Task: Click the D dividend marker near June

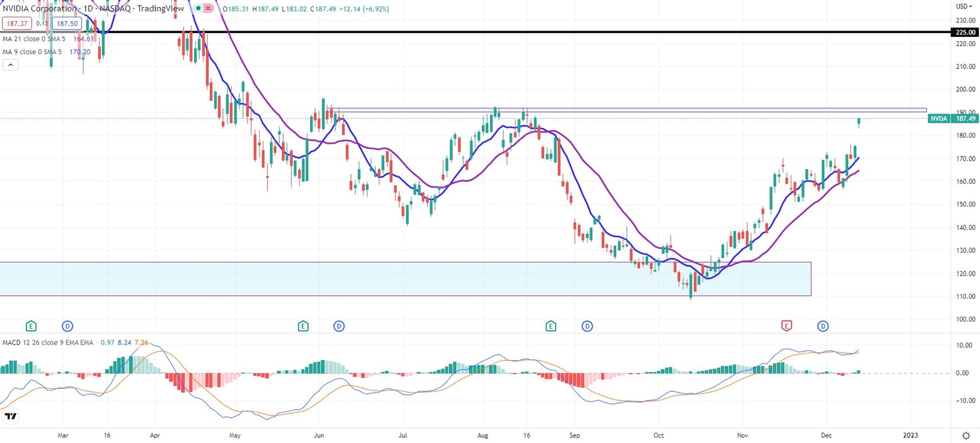Action: (339, 326)
